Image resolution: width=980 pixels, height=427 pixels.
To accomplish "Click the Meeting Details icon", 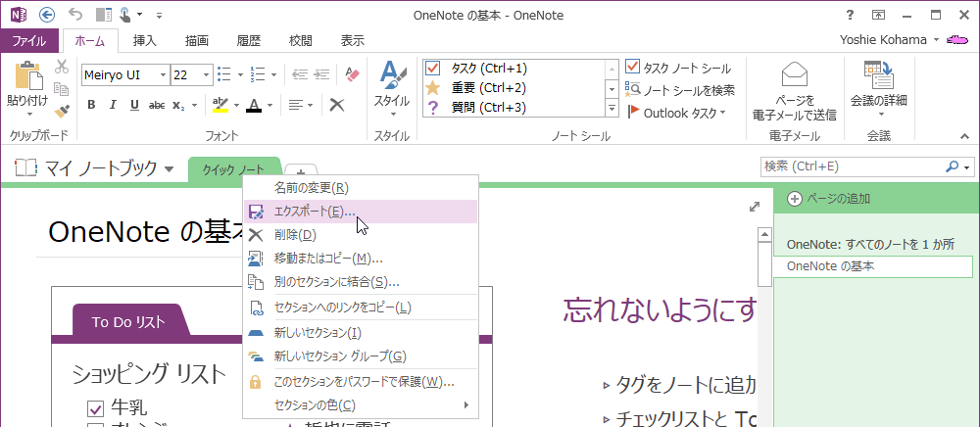I will click(879, 74).
